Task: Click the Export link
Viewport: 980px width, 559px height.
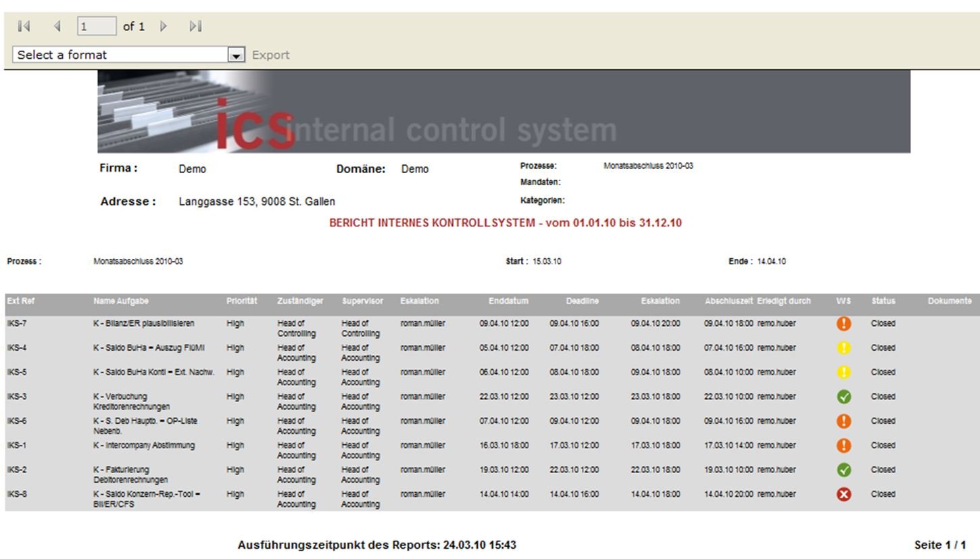Action: (x=270, y=55)
